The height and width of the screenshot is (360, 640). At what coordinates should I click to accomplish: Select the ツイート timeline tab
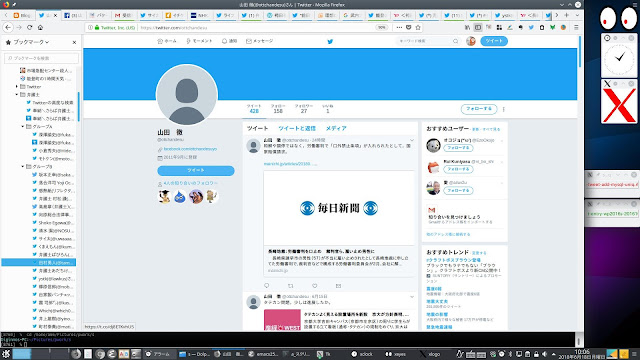[x=258, y=128]
